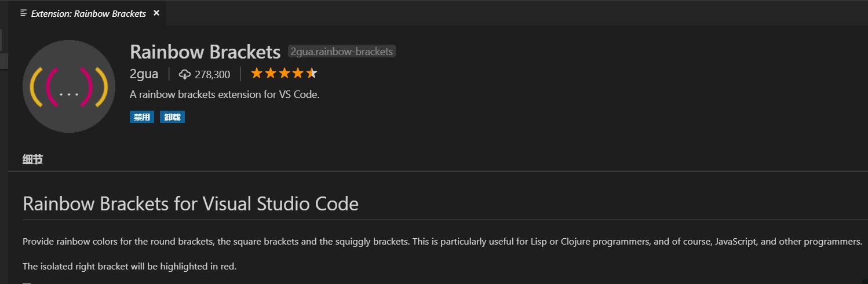This screenshot has height=284, width=868.
Task: Click the Rainbow Brackets for Visual Studio Code heading
Action: point(191,204)
